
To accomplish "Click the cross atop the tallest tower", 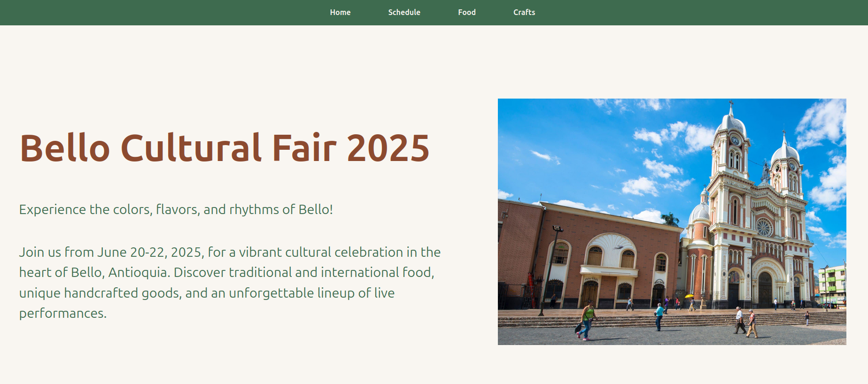I will coord(730,103).
